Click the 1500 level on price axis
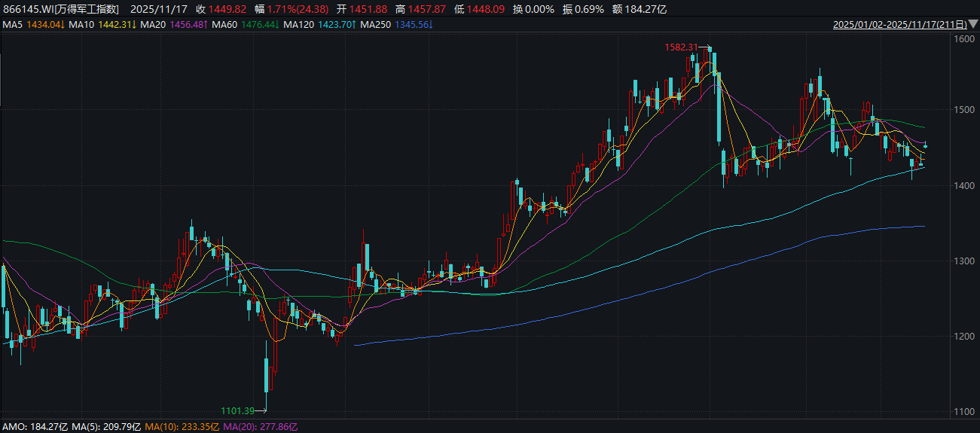The height and width of the screenshot is (433, 980). (964, 110)
